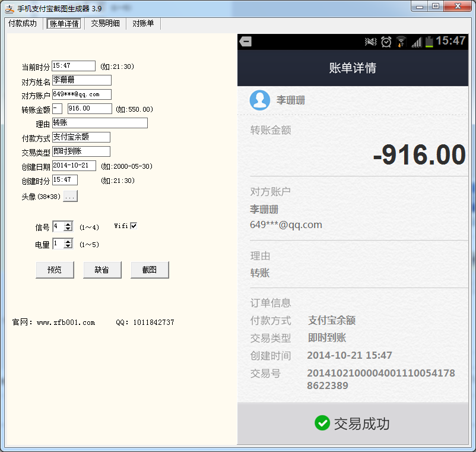Click the wifi icon in phone status bar

point(401,42)
